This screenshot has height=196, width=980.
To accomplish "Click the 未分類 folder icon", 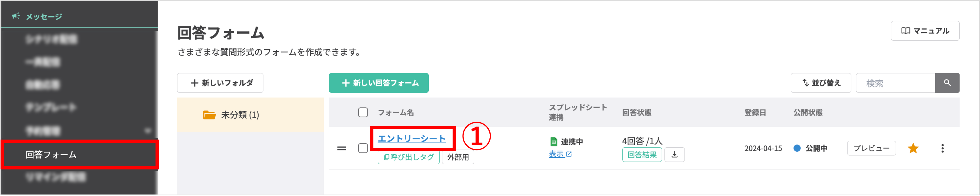I will pyautogui.click(x=209, y=115).
